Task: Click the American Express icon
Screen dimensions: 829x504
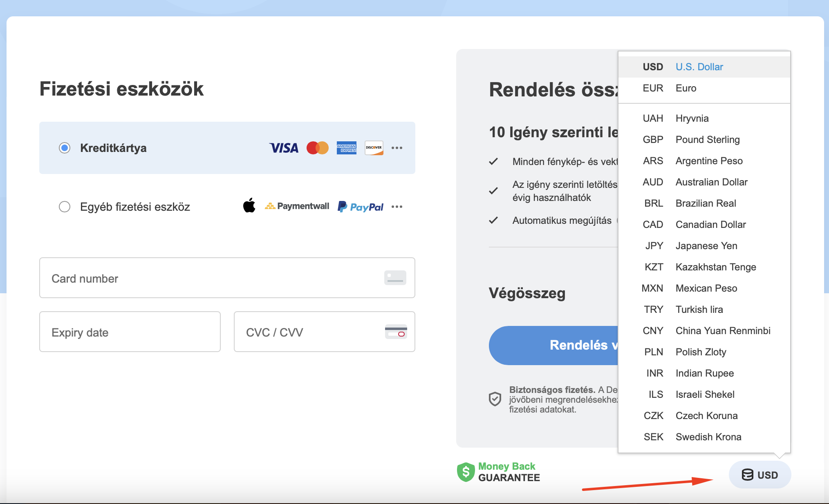Action: tap(346, 148)
